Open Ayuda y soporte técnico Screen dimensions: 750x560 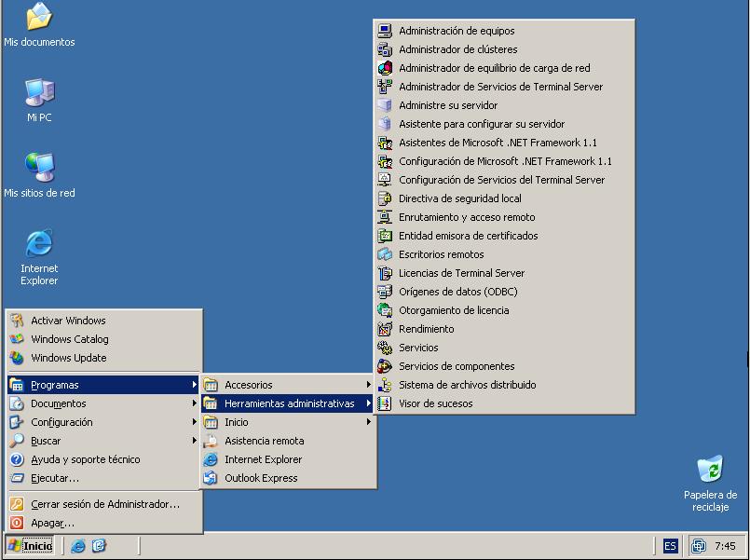tap(103, 459)
